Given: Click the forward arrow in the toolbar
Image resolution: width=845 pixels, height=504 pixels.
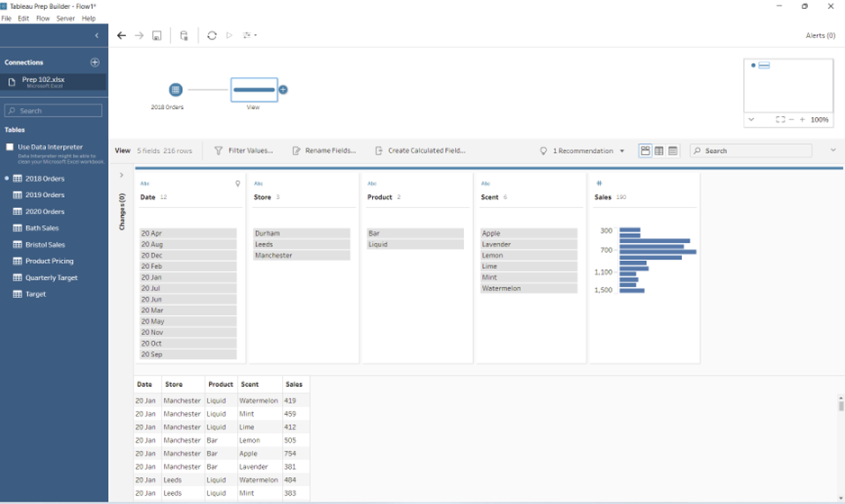Looking at the screenshot, I should click(139, 35).
